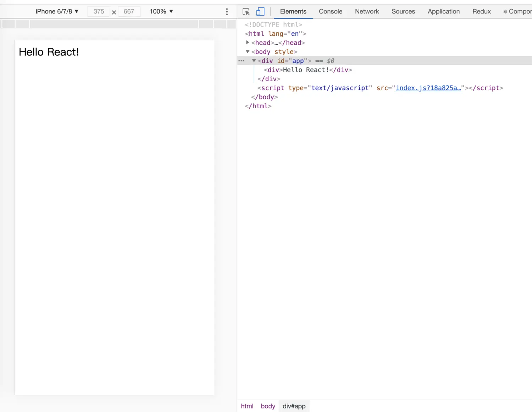Select the closing </html> tag row
Screen dimensions: 532x412
click(385, 106)
